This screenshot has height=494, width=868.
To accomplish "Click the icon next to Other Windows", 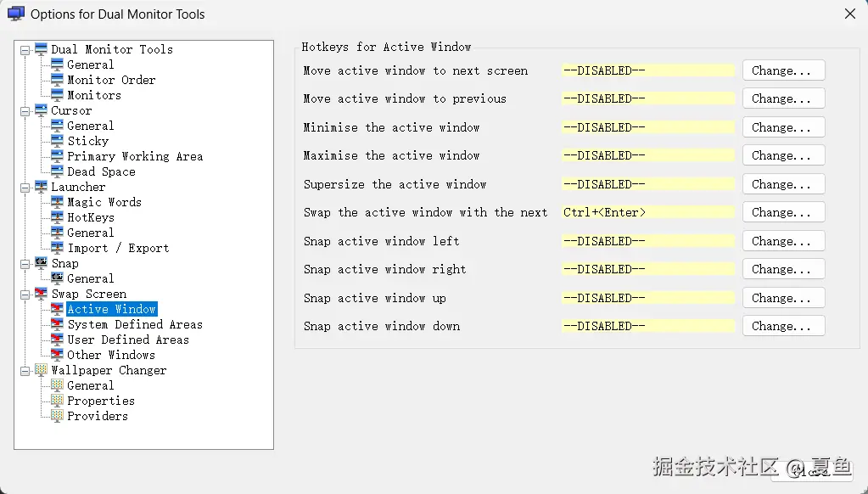I will point(58,355).
